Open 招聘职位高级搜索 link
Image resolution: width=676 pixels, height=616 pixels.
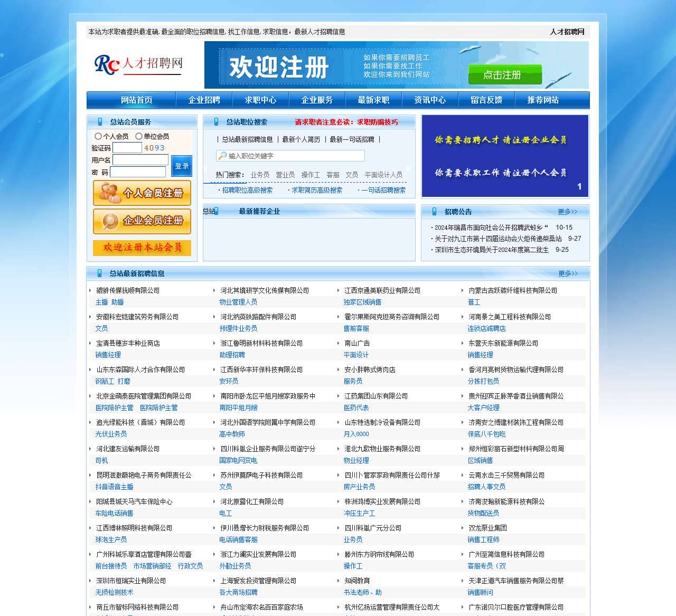pos(247,190)
